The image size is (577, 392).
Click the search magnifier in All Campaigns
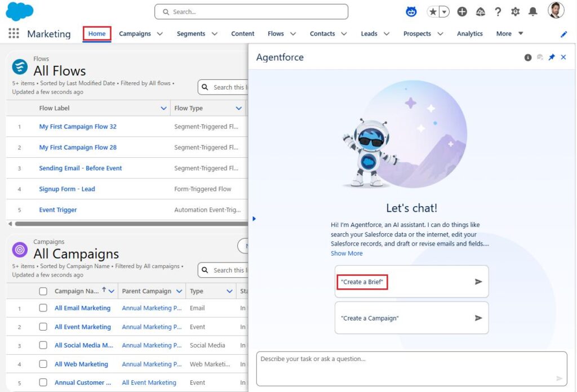click(x=205, y=270)
